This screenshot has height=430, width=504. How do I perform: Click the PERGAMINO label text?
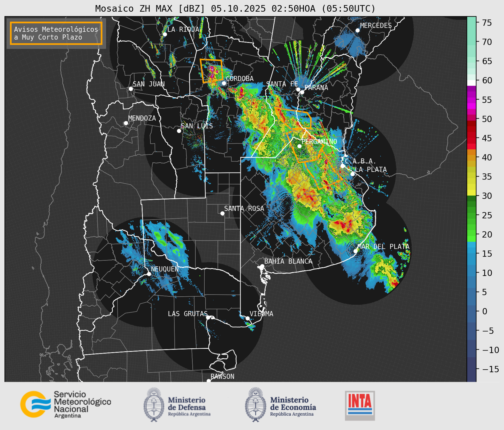[319, 142]
